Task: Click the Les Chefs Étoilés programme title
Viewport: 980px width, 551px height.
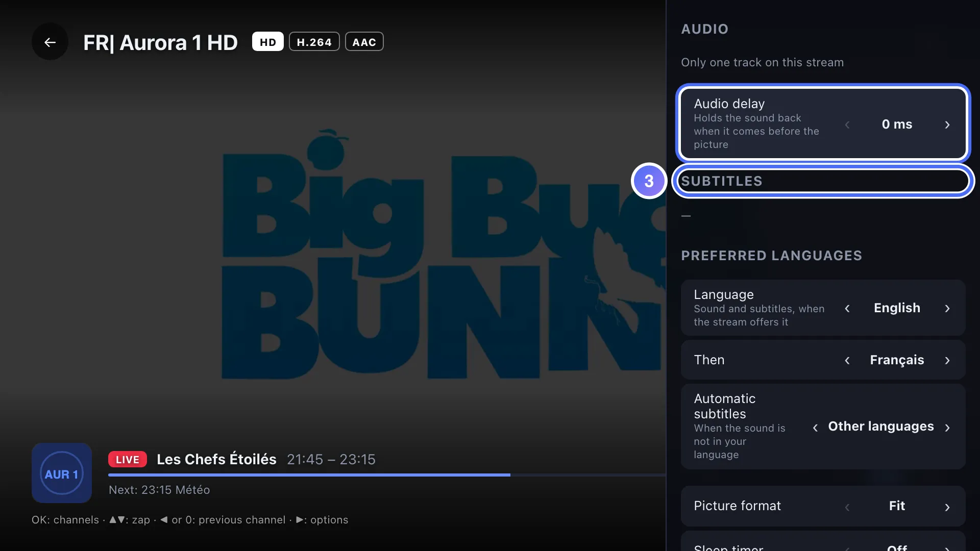Action: tap(216, 459)
